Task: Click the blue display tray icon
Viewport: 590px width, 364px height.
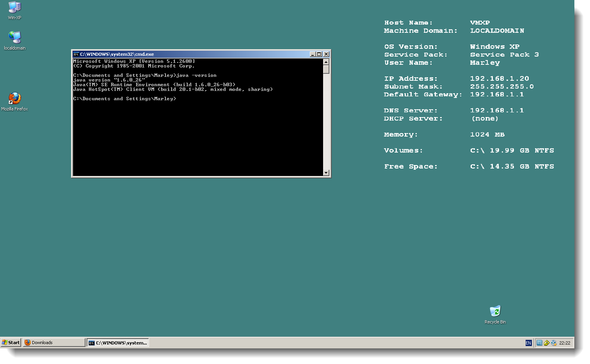Action: coord(540,343)
